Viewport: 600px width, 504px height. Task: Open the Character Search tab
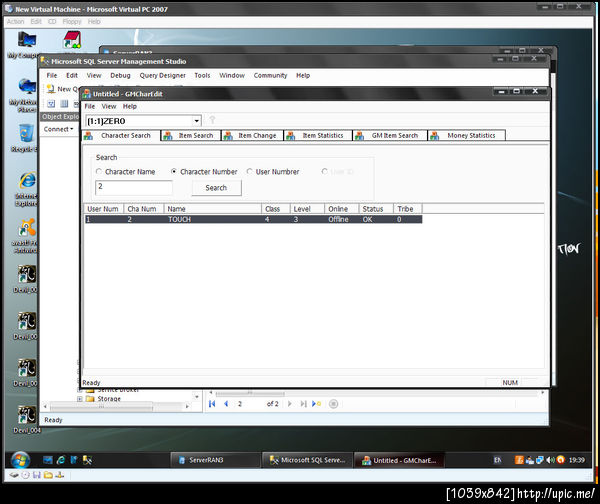pyautogui.click(x=122, y=135)
